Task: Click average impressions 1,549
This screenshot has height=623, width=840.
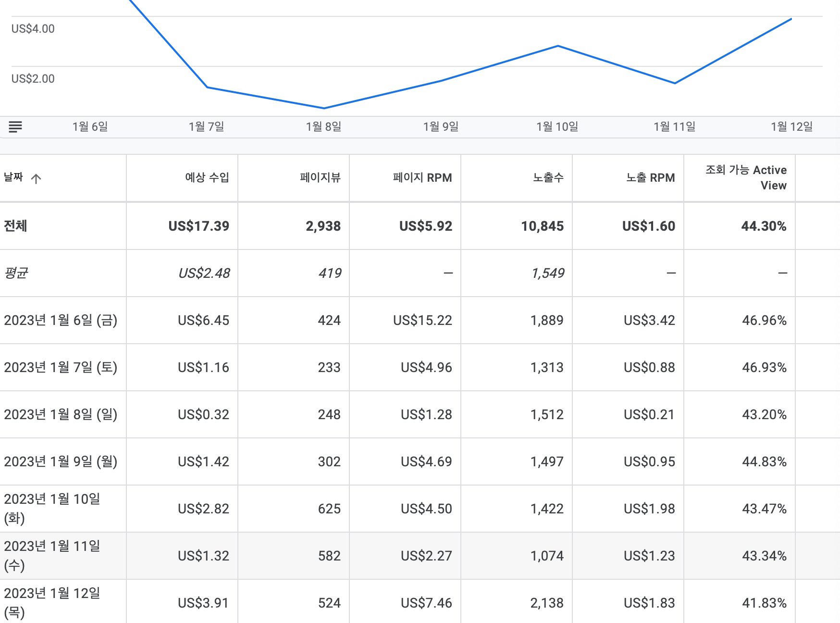Action: tap(548, 273)
